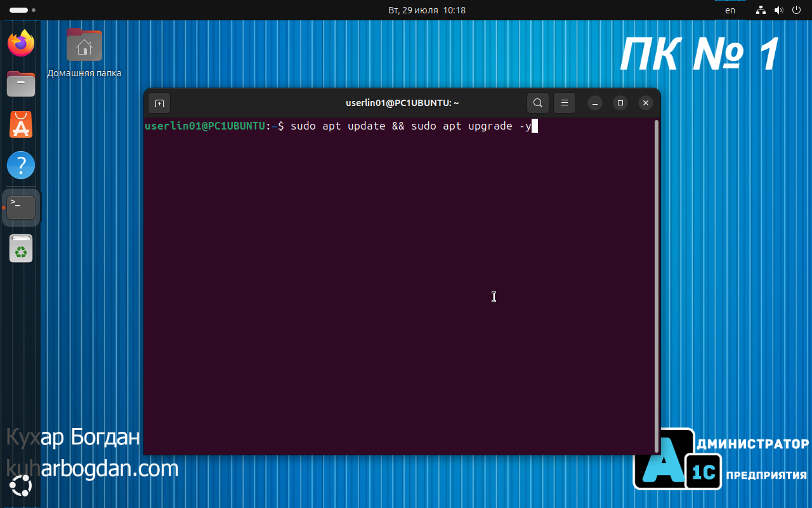
Task: Open system menu via power icon
Action: coord(796,10)
